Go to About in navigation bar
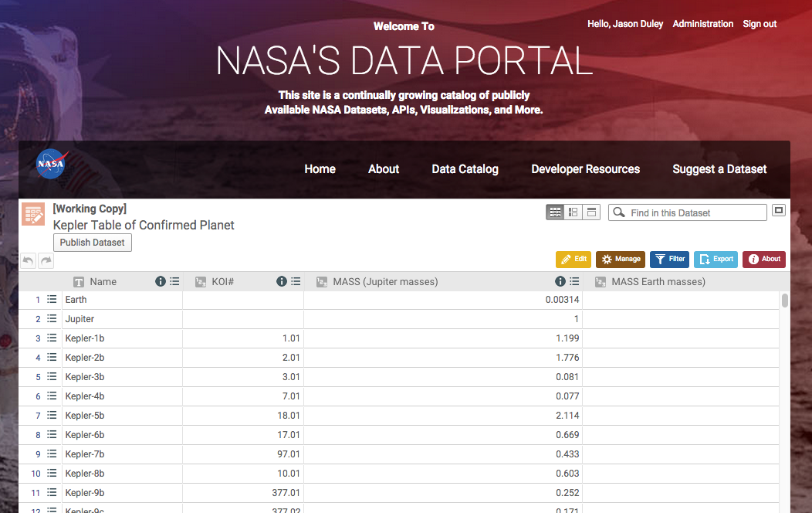Screen dimensions: 812x513 pyautogui.click(x=384, y=169)
